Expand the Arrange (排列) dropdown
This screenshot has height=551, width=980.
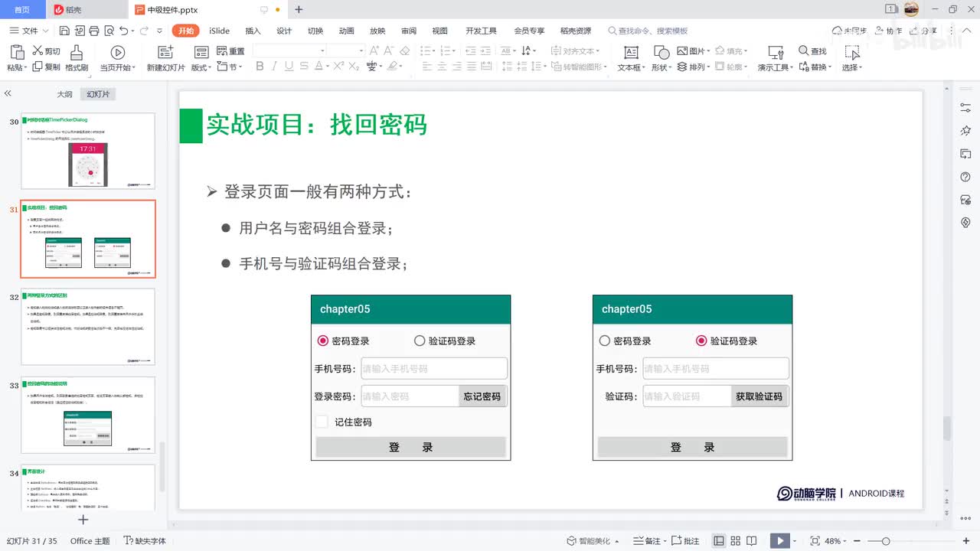pos(693,67)
